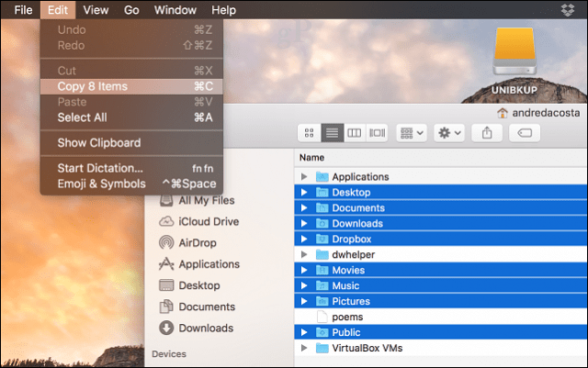Close the open Edit menu
The width and height of the screenshot is (588, 368).
point(58,10)
